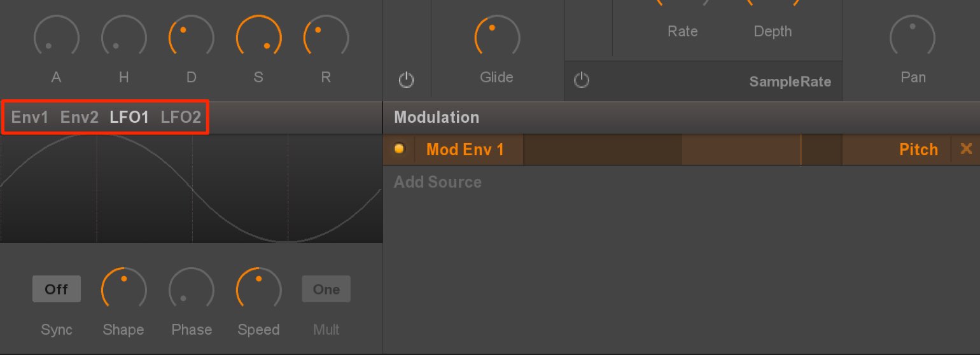980x355 pixels.
Task: Remove the Mod Env 1 modulation row
Action: click(x=966, y=149)
